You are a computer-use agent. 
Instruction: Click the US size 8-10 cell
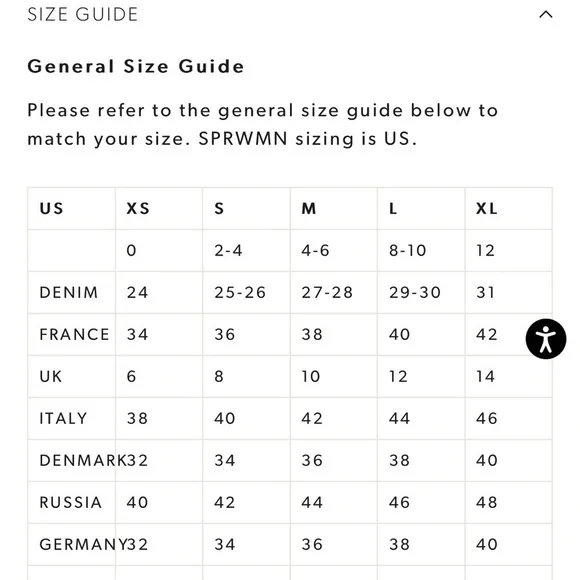pos(421,250)
